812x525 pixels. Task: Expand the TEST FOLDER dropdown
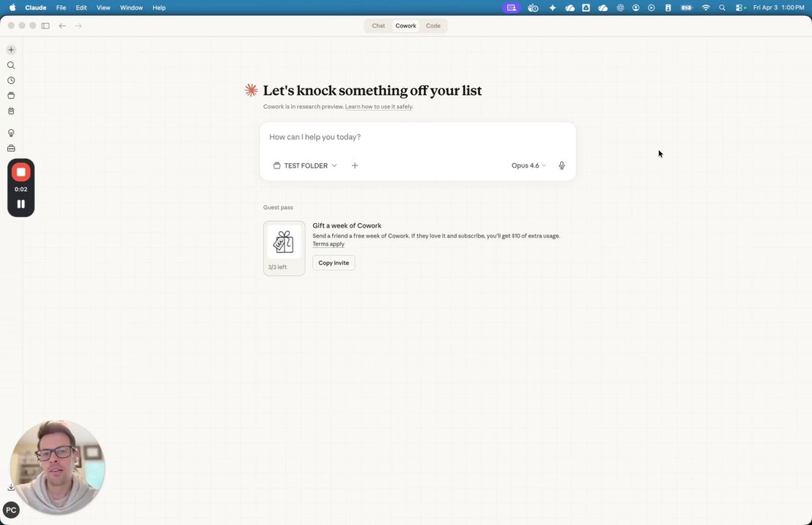tap(305, 166)
